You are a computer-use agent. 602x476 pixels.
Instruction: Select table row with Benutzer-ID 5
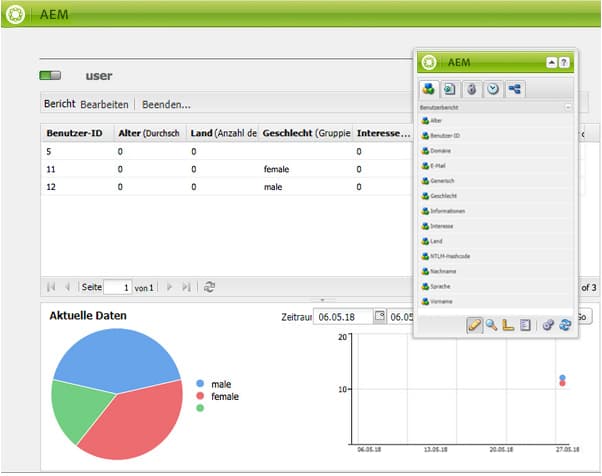(227, 151)
